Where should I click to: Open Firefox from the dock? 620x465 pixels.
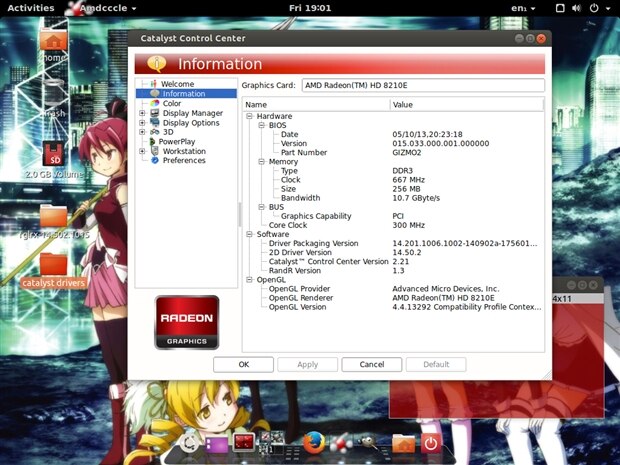coord(312,442)
